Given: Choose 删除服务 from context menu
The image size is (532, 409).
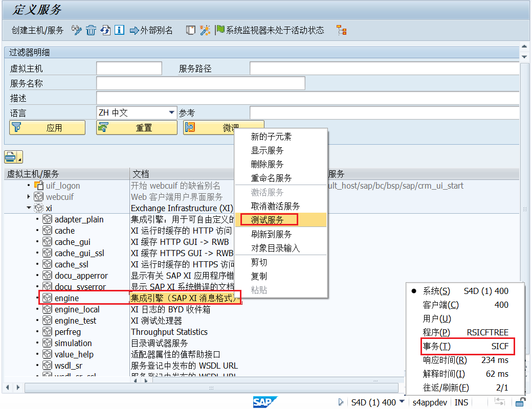Looking at the screenshot, I should 281,165.
